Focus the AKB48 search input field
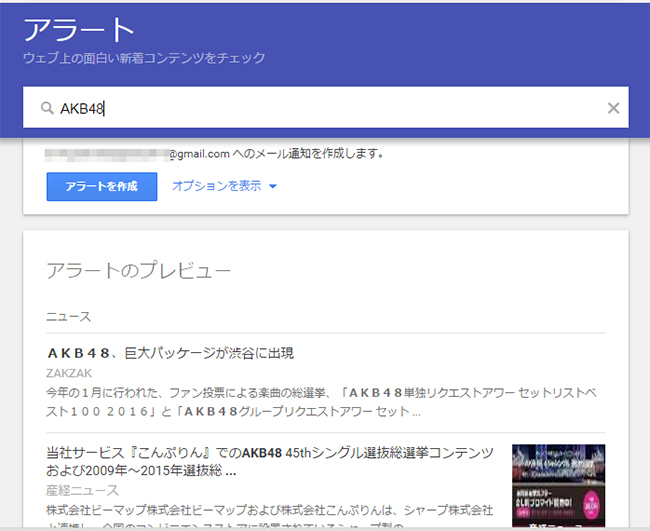The width and height of the screenshot is (650, 531). pyautogui.click(x=325, y=107)
